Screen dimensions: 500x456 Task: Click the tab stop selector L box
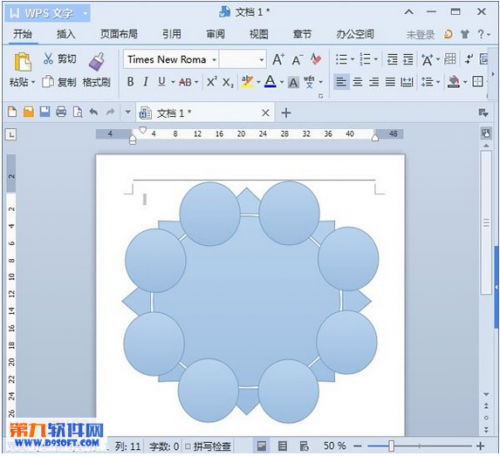[11, 135]
